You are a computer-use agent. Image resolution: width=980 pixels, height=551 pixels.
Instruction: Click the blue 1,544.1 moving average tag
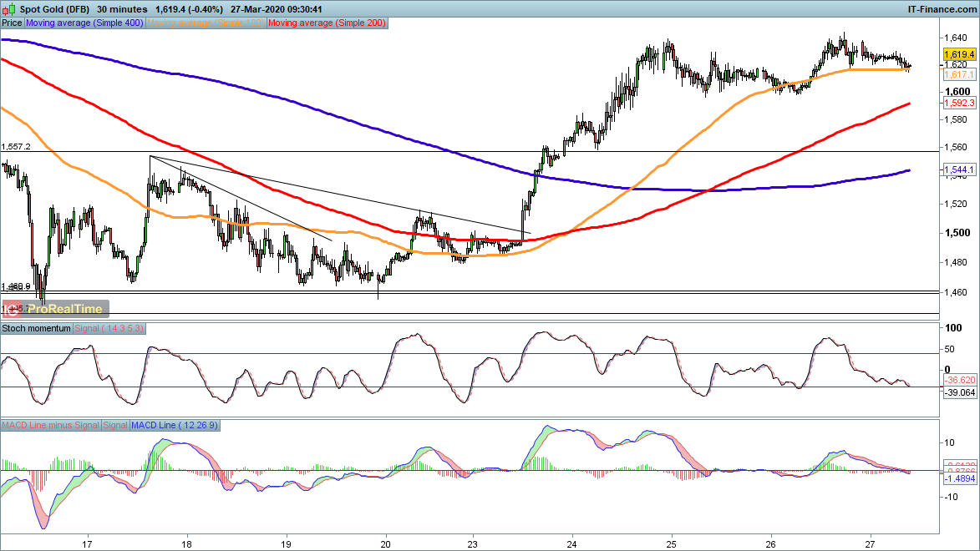click(959, 169)
